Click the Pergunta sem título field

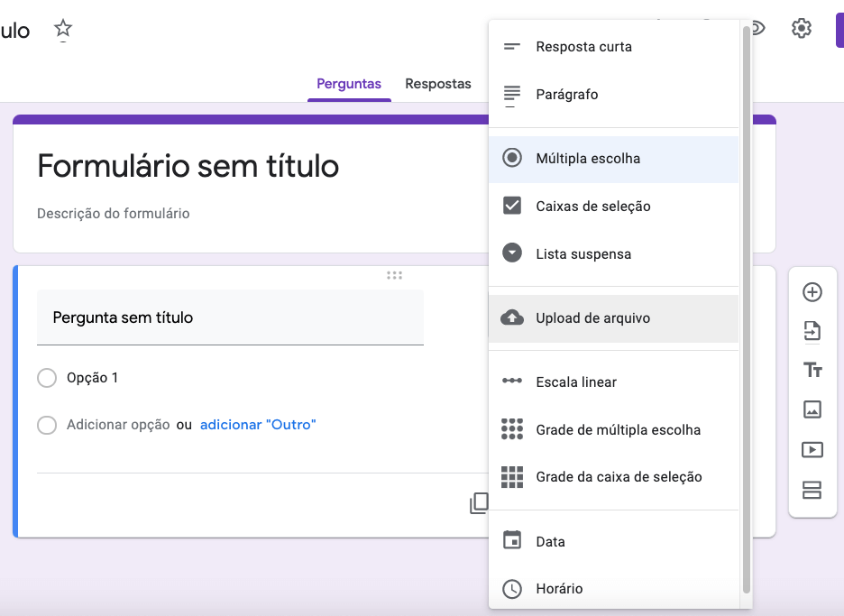[x=230, y=317]
